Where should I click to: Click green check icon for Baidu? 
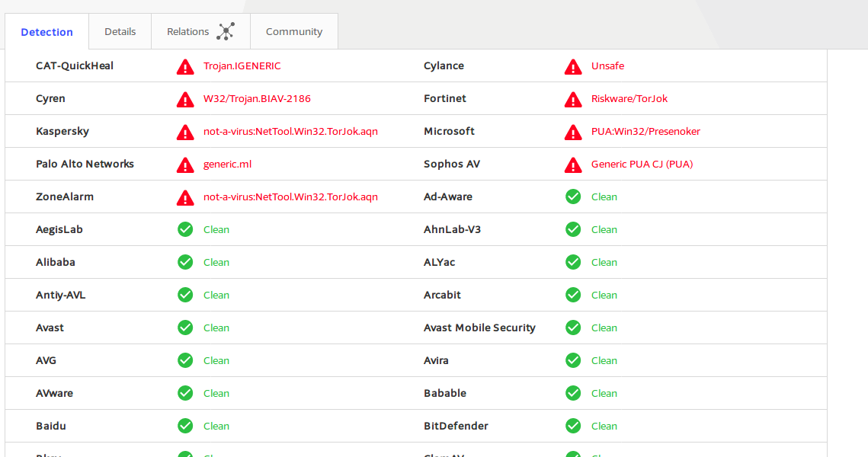point(185,426)
